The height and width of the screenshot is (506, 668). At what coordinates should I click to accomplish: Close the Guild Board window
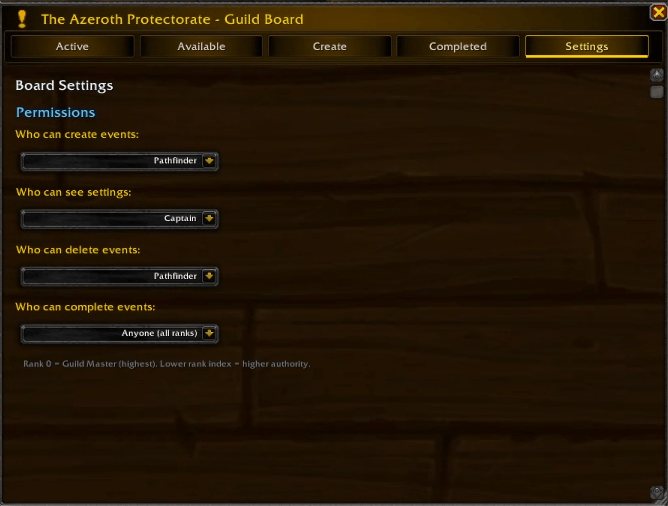[659, 12]
